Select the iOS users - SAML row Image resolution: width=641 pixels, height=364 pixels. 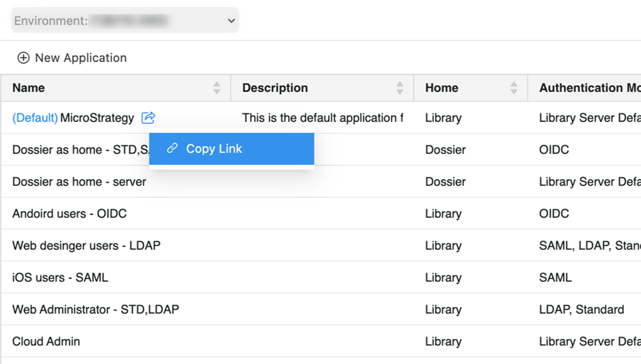60,278
